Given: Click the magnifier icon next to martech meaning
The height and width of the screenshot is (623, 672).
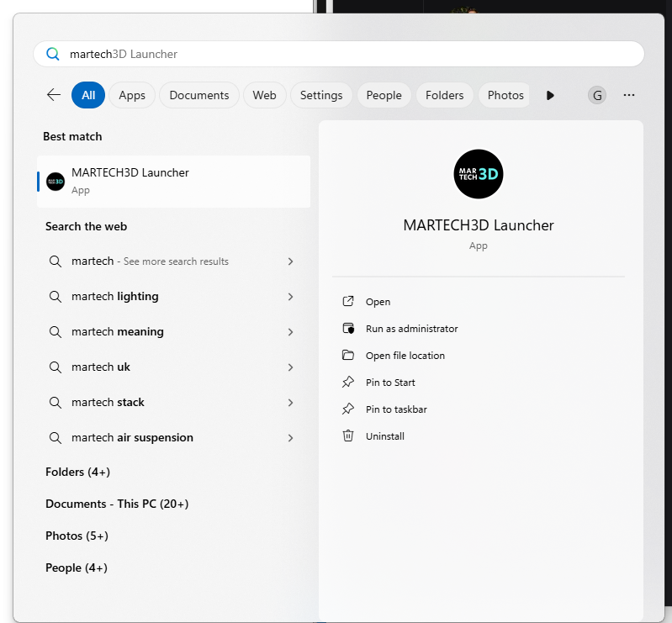Looking at the screenshot, I should 55,331.
